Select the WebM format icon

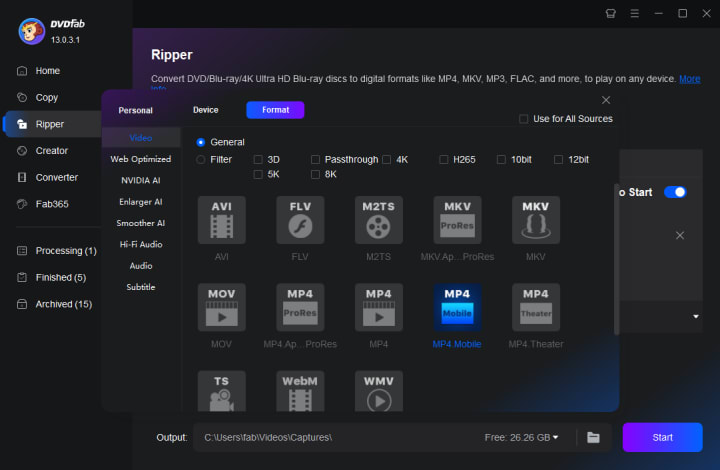pyautogui.click(x=300, y=392)
